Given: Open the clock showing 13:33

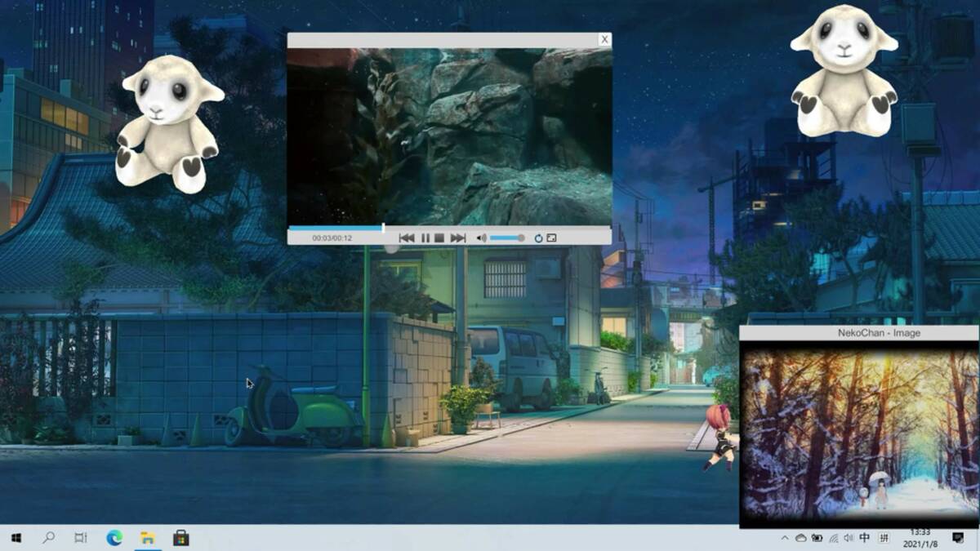Looking at the screenshot, I should (x=920, y=538).
